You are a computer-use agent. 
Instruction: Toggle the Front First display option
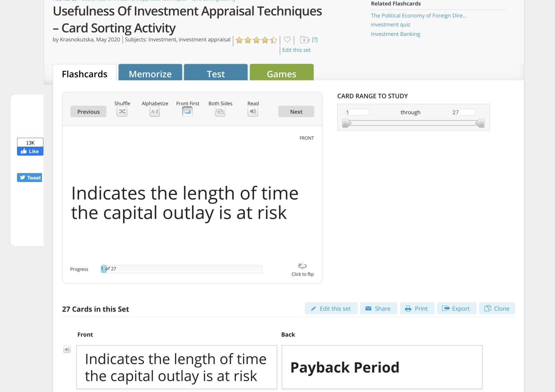pyautogui.click(x=187, y=112)
